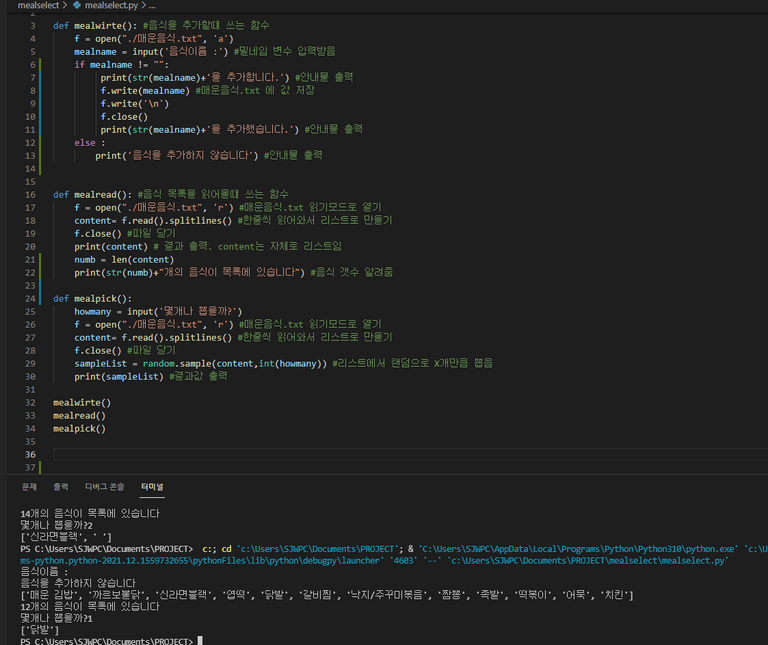Click '14개의 음식이 목록에 있습니다' terminal output
Screen dimensions: 768x645
[x=90, y=514]
